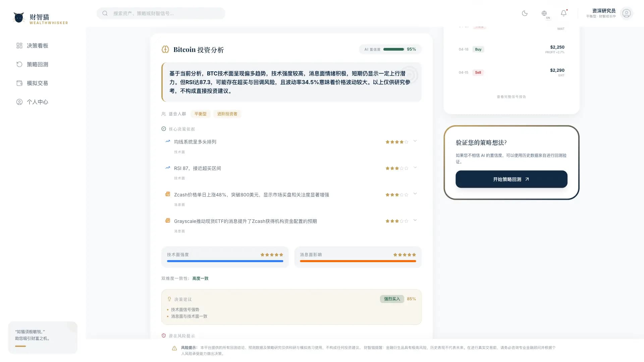
Task: Click the Buy tag on 04-18 signal
Action: pos(478,49)
